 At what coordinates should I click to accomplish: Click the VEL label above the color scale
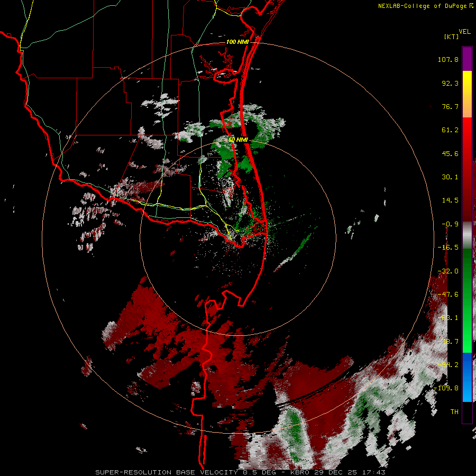pyautogui.click(x=464, y=32)
